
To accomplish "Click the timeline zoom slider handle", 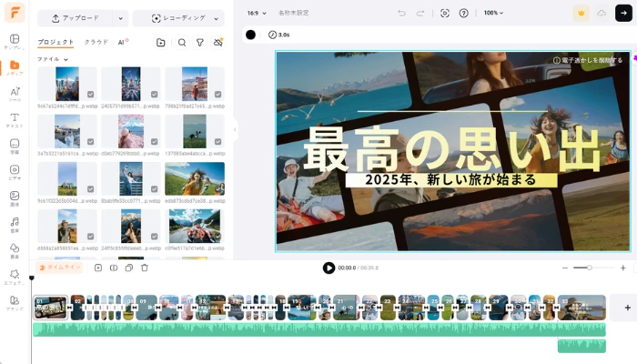I will click(589, 268).
